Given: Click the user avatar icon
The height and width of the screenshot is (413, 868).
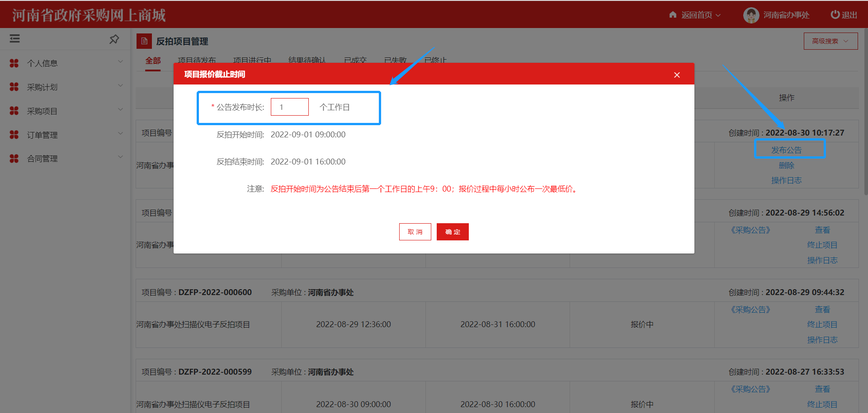Looking at the screenshot, I should [751, 15].
